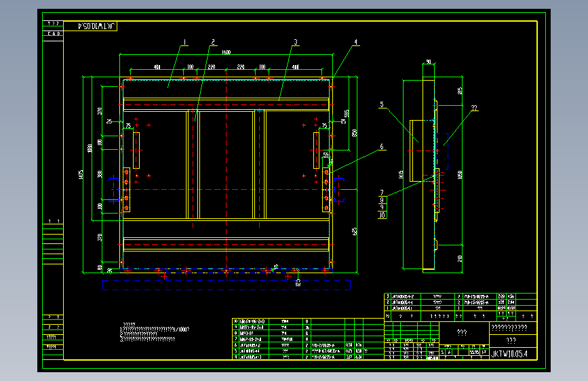
Task: Select the 1425 overall height dimension text
Action: [81, 174]
